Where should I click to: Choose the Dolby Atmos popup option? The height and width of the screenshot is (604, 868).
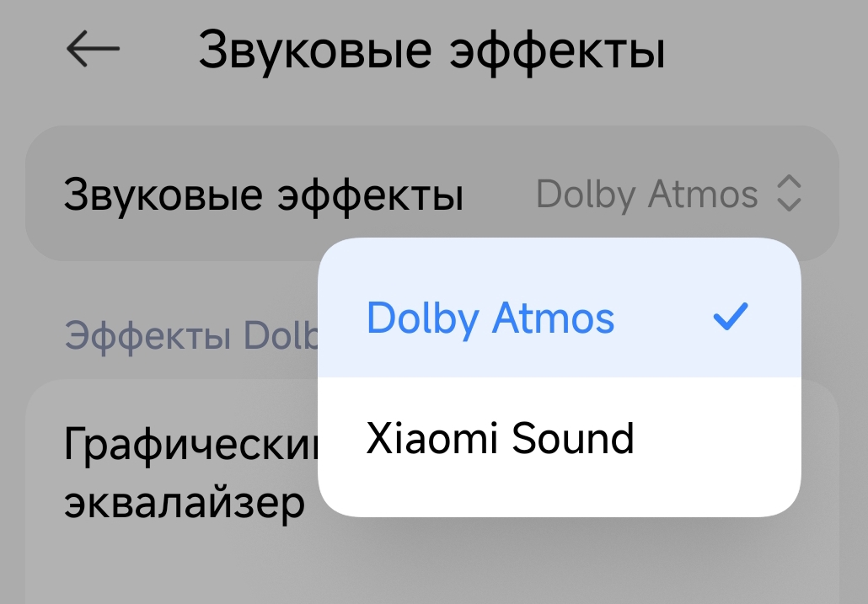click(490, 318)
